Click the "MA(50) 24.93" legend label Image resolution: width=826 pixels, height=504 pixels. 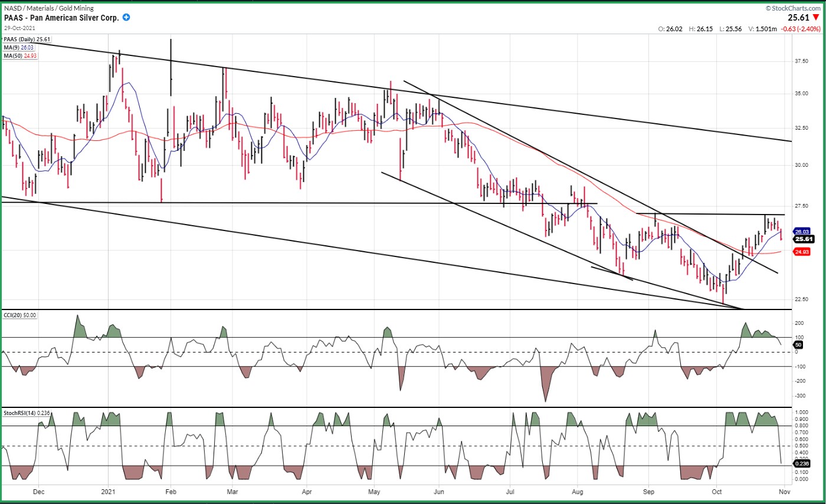pyautogui.click(x=21, y=55)
